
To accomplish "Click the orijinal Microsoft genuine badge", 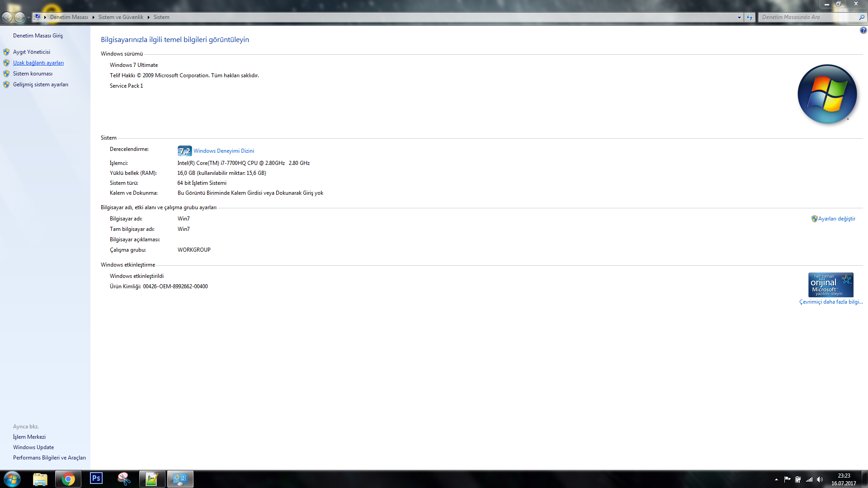I will point(831,285).
